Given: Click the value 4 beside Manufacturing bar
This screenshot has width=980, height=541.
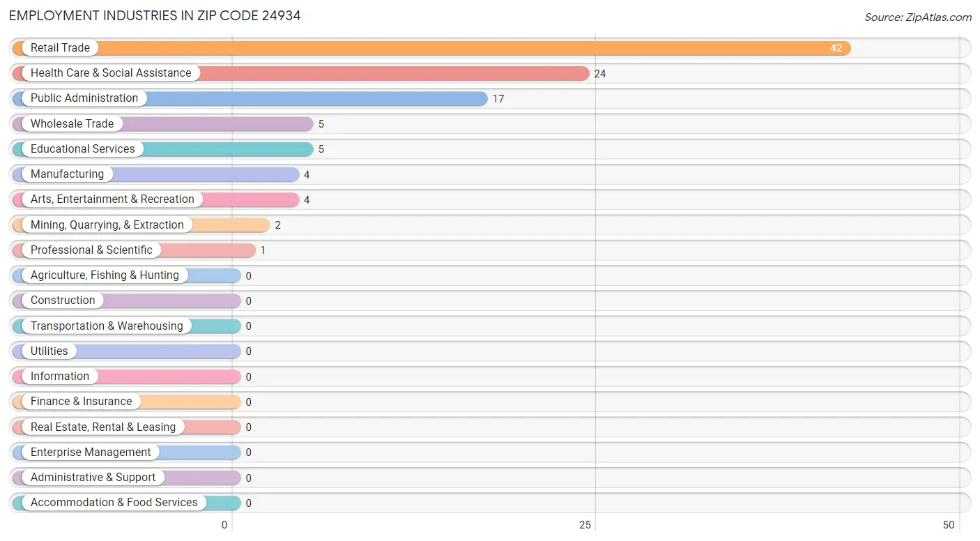Looking at the screenshot, I should [307, 175].
